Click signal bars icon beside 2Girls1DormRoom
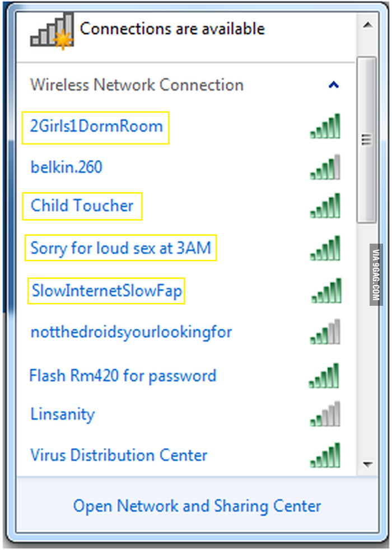This screenshot has height=550, width=392. pos(325,126)
